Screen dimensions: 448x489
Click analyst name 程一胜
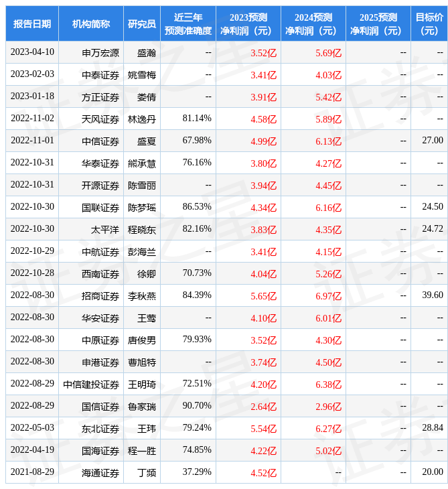pyautogui.click(x=142, y=451)
